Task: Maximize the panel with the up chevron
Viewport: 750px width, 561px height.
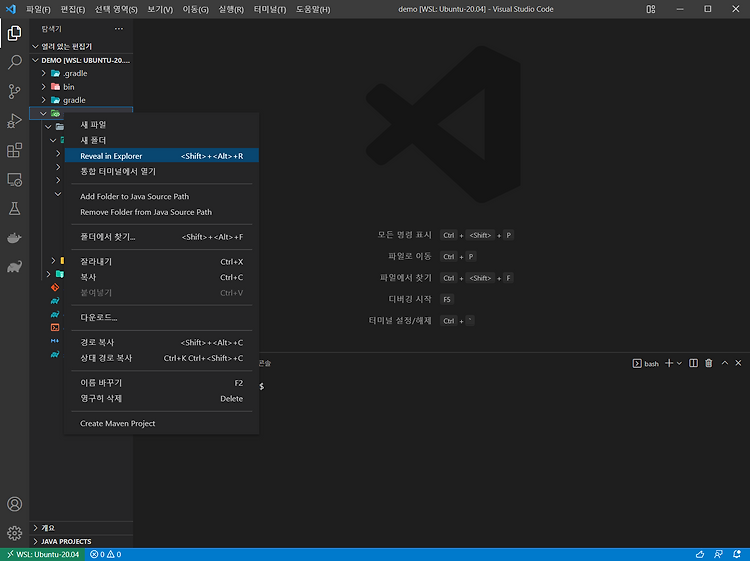Action: click(725, 363)
